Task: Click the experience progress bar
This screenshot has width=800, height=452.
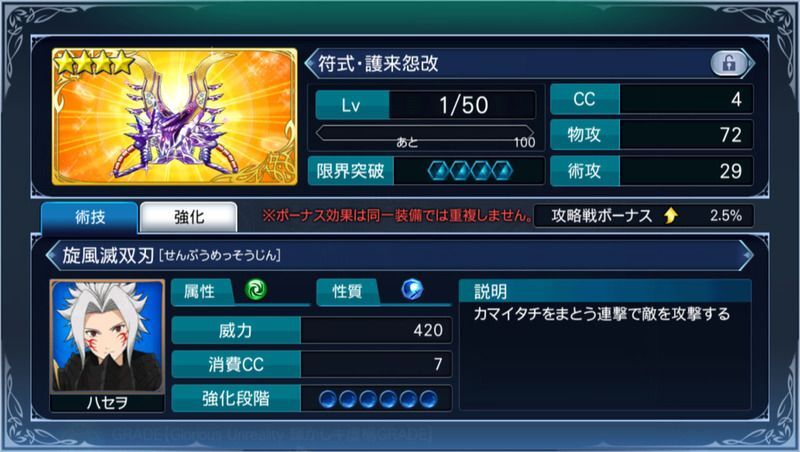Action: [x=424, y=135]
